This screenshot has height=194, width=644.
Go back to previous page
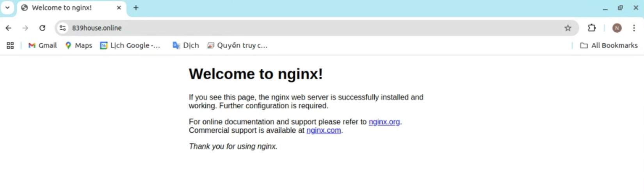point(9,28)
